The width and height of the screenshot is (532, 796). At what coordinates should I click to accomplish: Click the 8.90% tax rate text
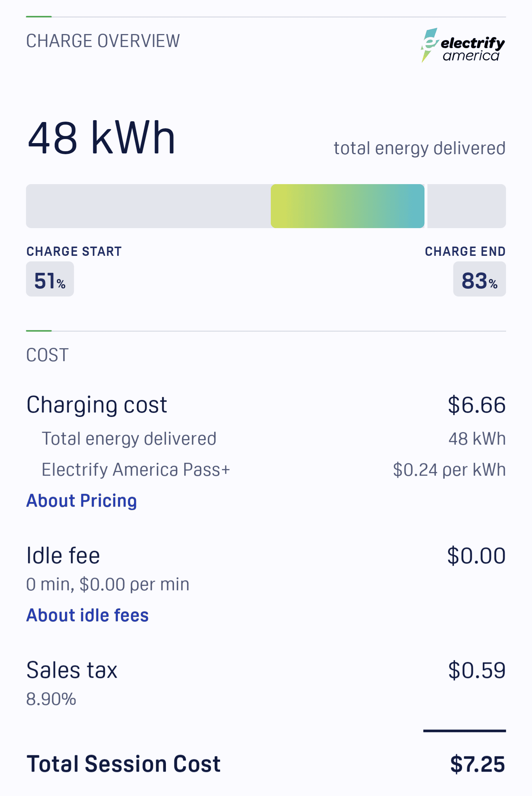51,699
